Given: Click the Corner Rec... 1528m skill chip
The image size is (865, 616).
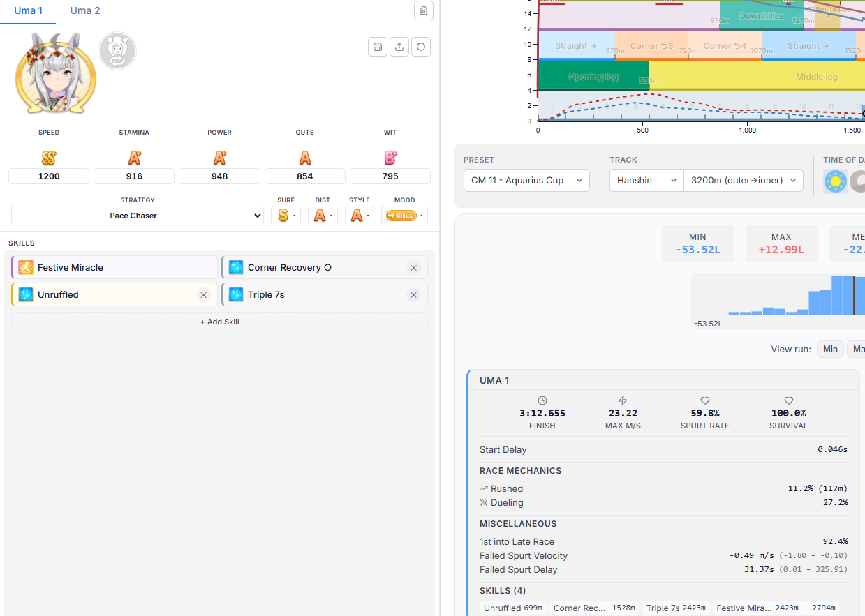Looking at the screenshot, I should pyautogui.click(x=594, y=608).
